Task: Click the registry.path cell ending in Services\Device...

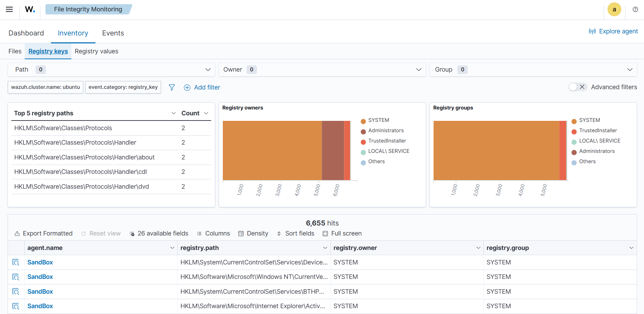Action: click(x=254, y=262)
